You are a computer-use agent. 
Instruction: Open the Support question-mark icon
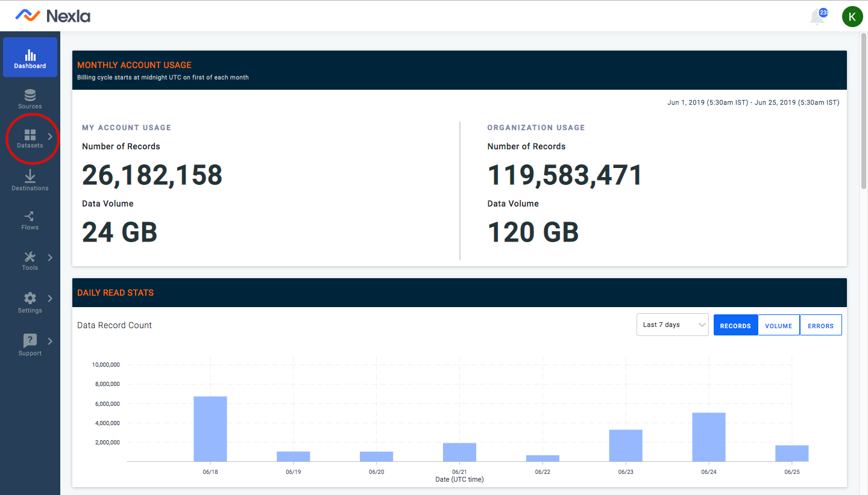click(30, 341)
